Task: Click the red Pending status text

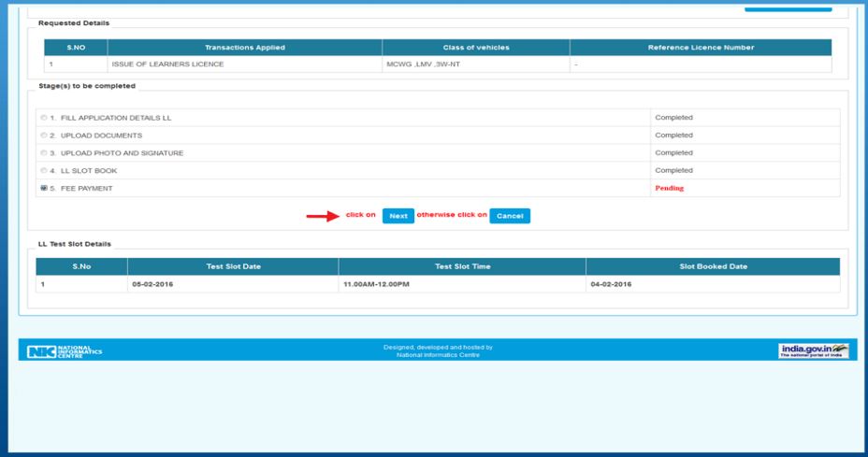Action: click(669, 189)
